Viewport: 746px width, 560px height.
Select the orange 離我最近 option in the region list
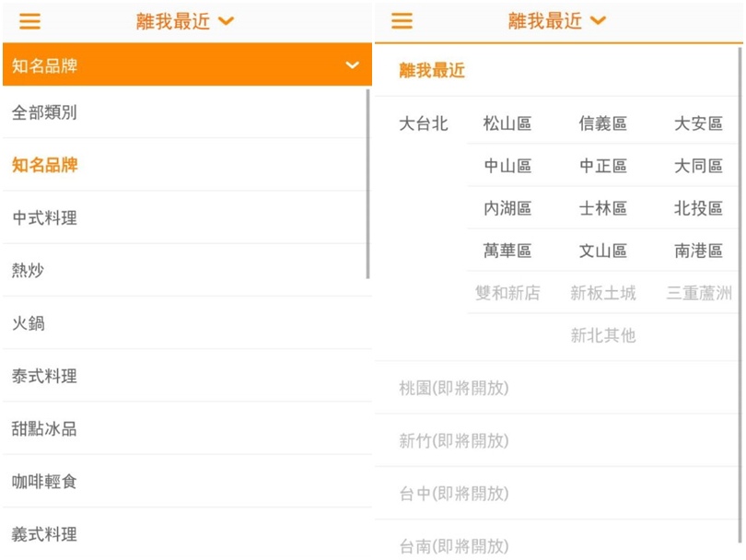click(x=432, y=70)
